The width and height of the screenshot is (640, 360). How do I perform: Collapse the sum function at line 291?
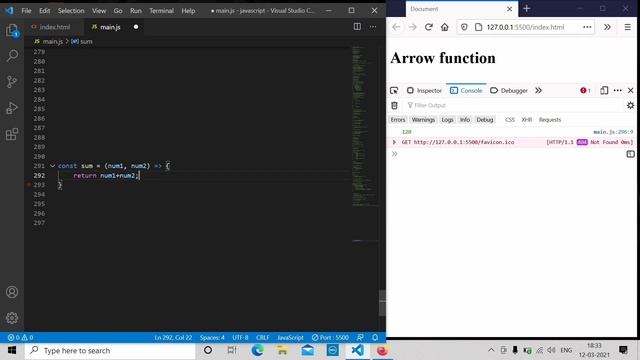pyautogui.click(x=52, y=166)
